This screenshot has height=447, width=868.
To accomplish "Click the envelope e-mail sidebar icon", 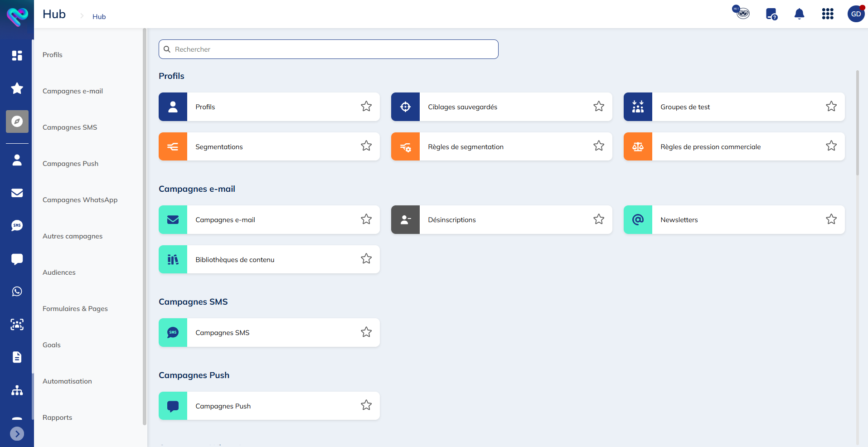I will pos(17,193).
